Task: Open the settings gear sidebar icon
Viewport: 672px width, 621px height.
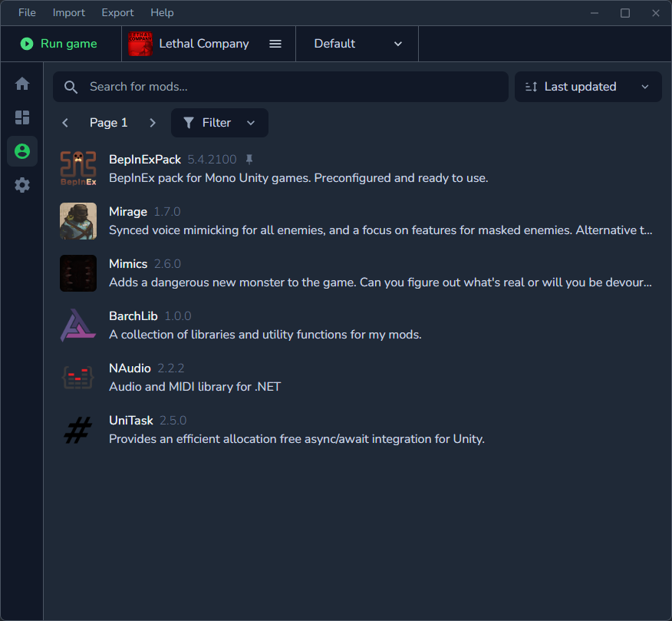Action: click(22, 185)
